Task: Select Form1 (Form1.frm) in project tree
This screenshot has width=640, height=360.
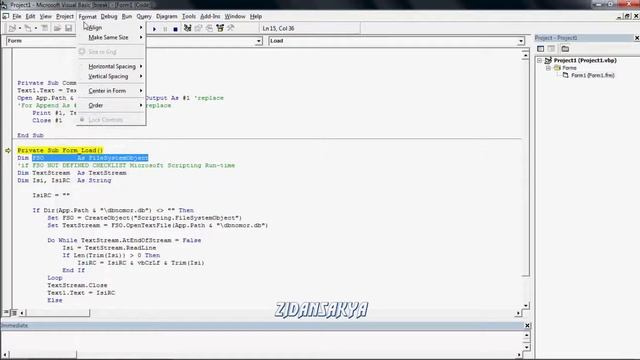Action: coord(593,76)
